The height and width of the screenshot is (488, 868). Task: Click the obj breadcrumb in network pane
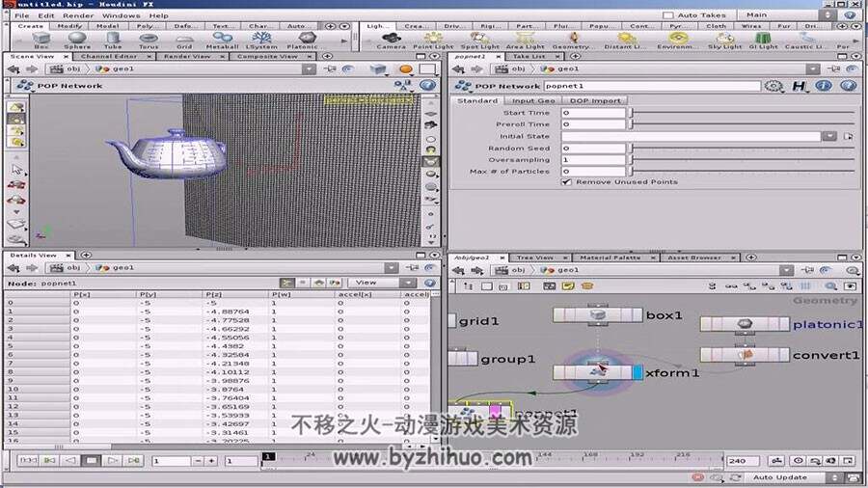pos(510,270)
